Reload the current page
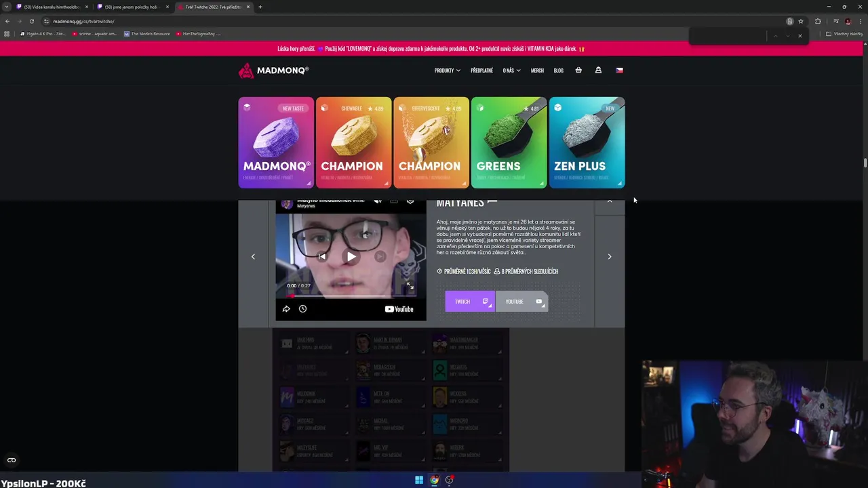Image resolution: width=868 pixels, height=488 pixels. pyautogui.click(x=31, y=21)
